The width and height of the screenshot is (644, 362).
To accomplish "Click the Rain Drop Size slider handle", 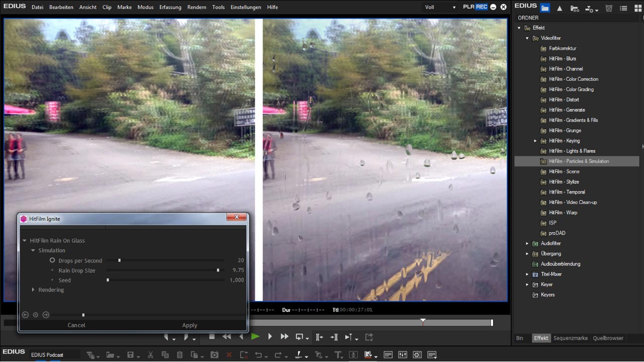I will click(x=218, y=270).
